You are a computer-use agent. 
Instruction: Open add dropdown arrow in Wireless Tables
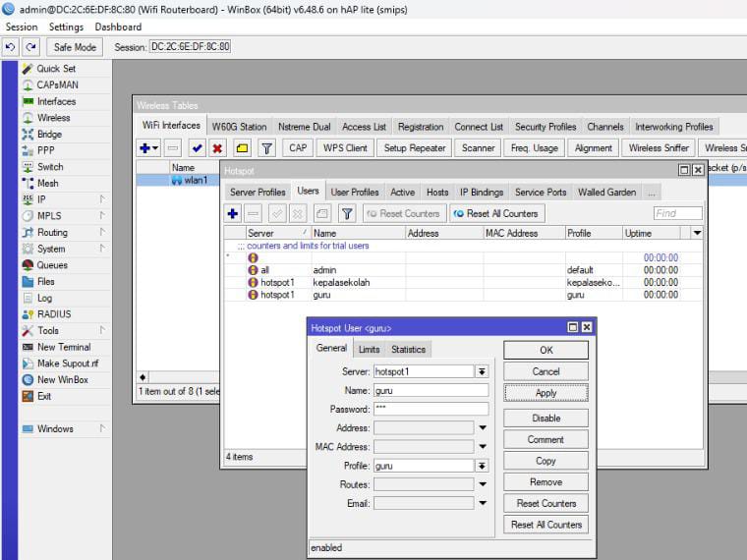point(155,148)
